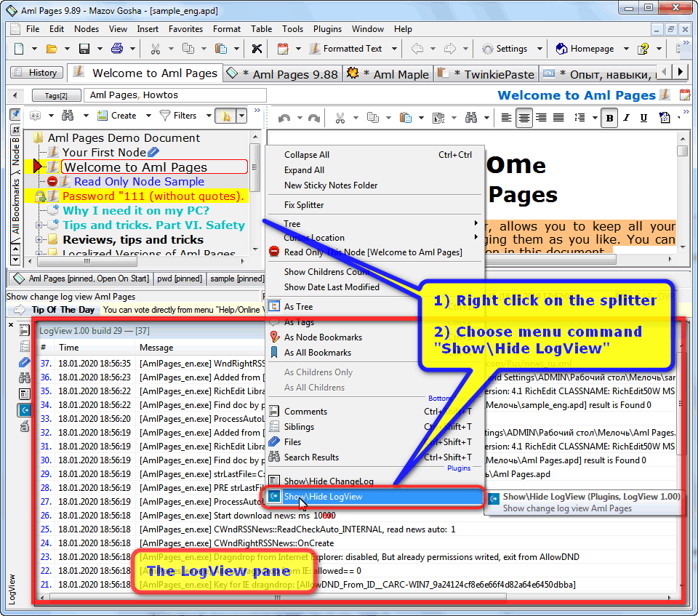Image resolution: width=698 pixels, height=616 pixels.
Task: Choose Show\Hide LogView menu command
Action: pos(373,497)
